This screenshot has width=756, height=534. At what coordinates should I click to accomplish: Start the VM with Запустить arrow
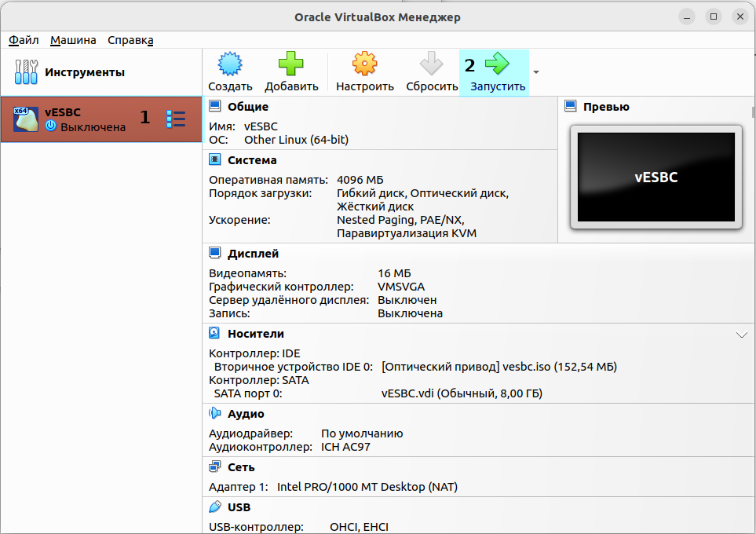(x=497, y=64)
